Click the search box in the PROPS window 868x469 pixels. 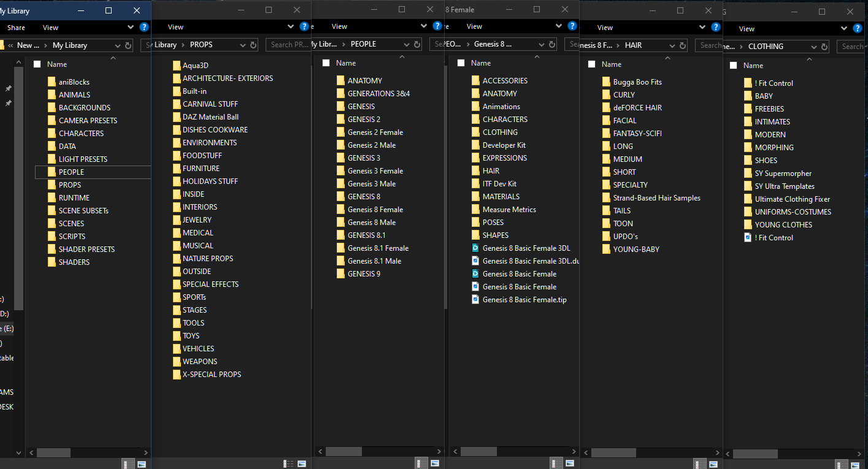pyautogui.click(x=289, y=45)
